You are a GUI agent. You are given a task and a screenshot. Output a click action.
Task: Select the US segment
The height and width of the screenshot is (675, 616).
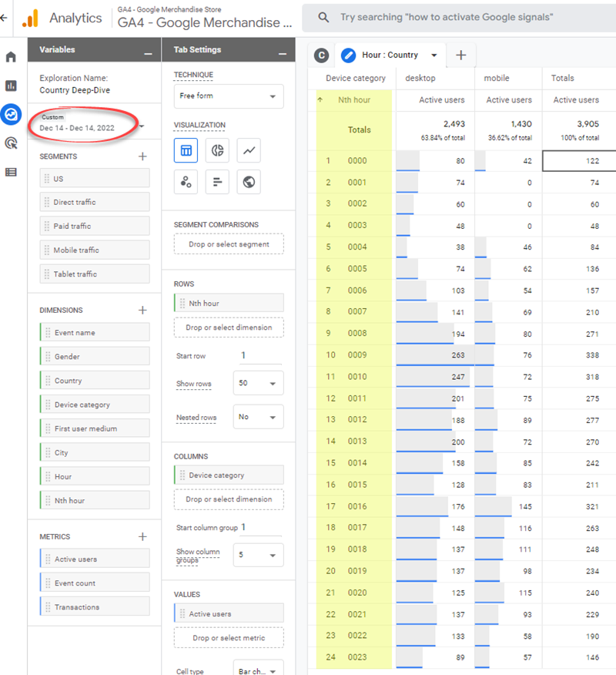95,178
